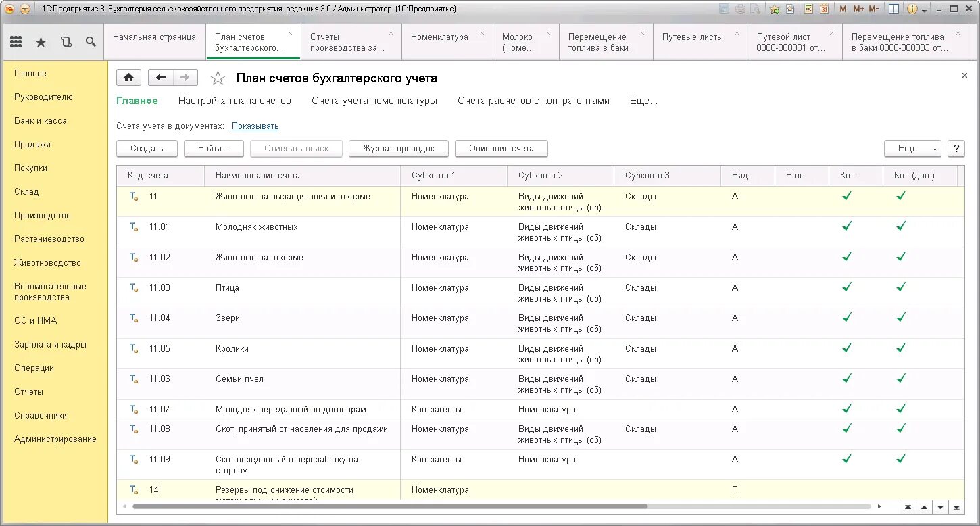
Task: Open Счета расчетов с контрагентами tab
Action: click(533, 101)
